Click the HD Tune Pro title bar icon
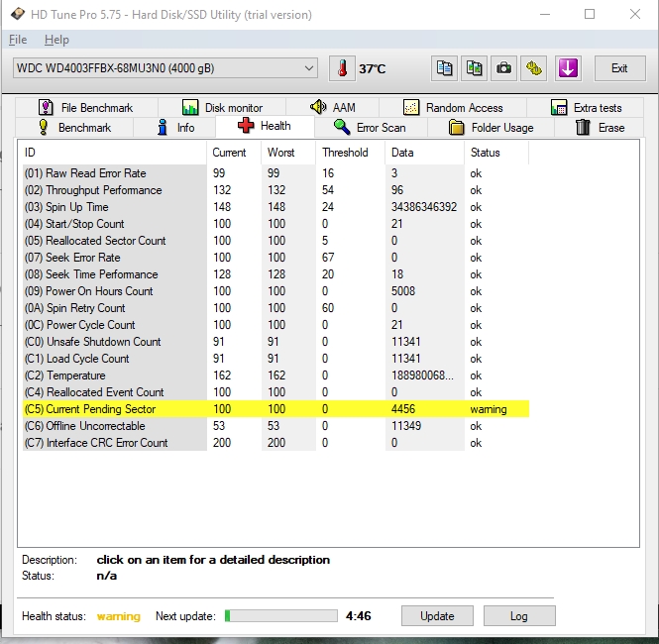Image resolution: width=659 pixels, height=644 pixels. point(18,14)
